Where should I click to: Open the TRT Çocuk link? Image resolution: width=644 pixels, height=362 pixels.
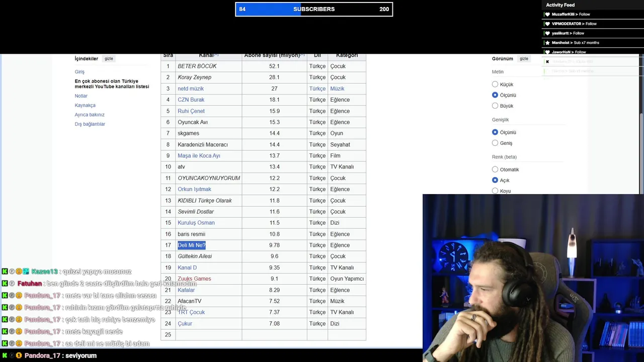click(191, 312)
